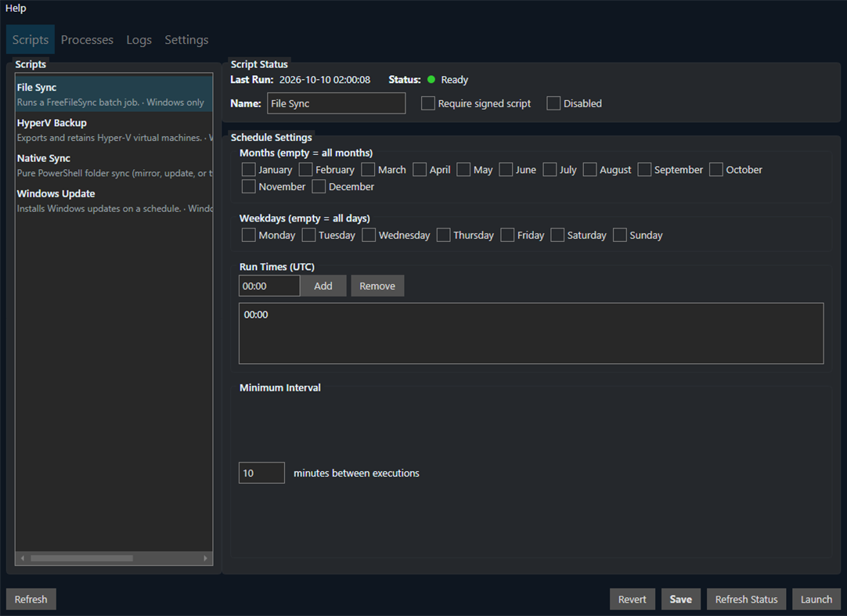Click the scripts list scroll-left arrow

[x=22, y=558]
